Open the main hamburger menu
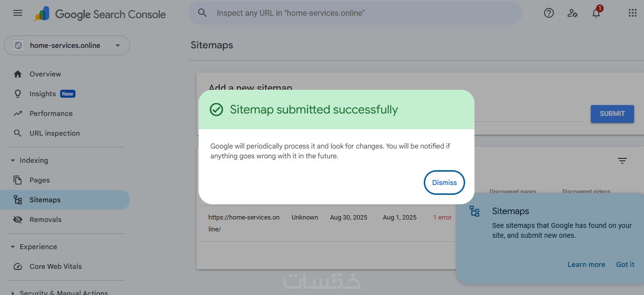Image resolution: width=644 pixels, height=295 pixels. [18, 13]
